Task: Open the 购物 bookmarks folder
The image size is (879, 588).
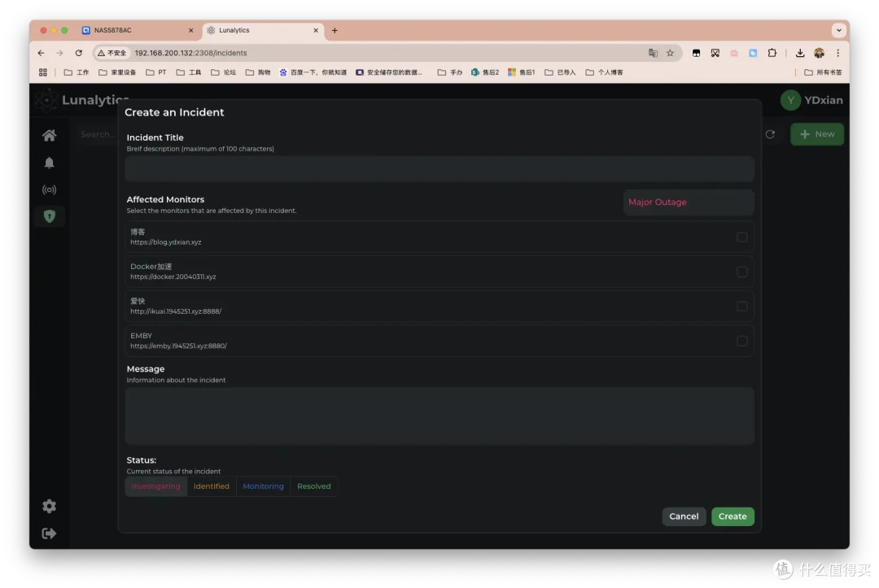Action: [258, 72]
